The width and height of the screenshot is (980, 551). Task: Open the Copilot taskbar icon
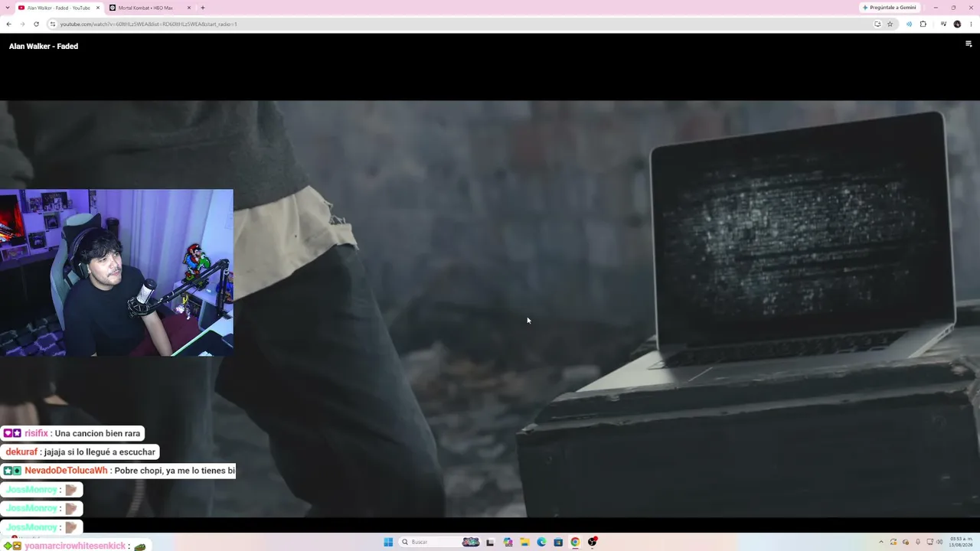[508, 542]
